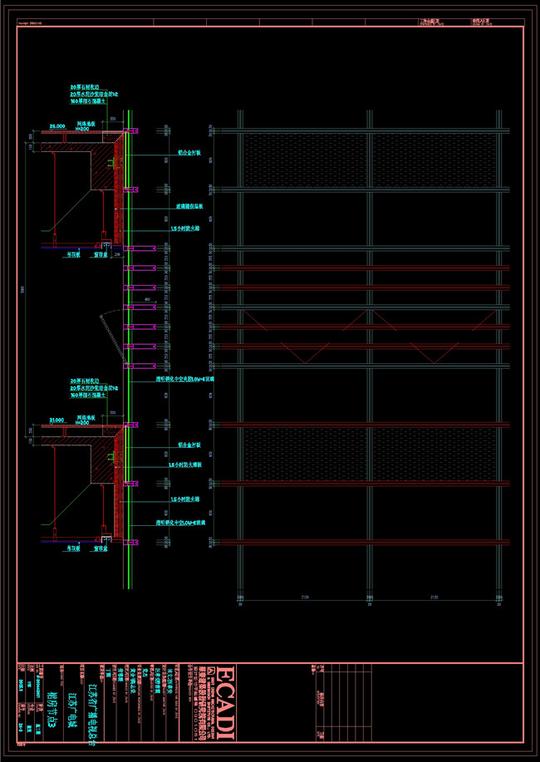The height and width of the screenshot is (762, 540).
Task: Click the middle vertical mullion in the elevation
Action: [369, 352]
